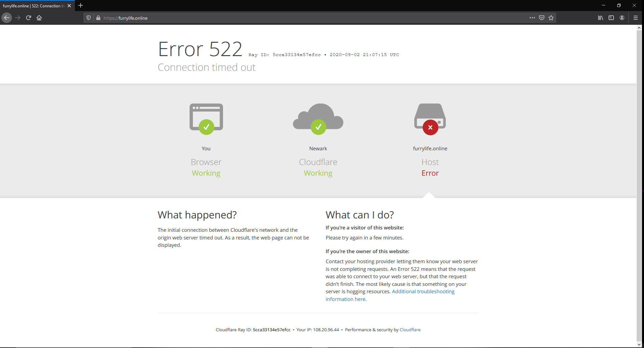Toggle the sidebar view icon

[611, 18]
